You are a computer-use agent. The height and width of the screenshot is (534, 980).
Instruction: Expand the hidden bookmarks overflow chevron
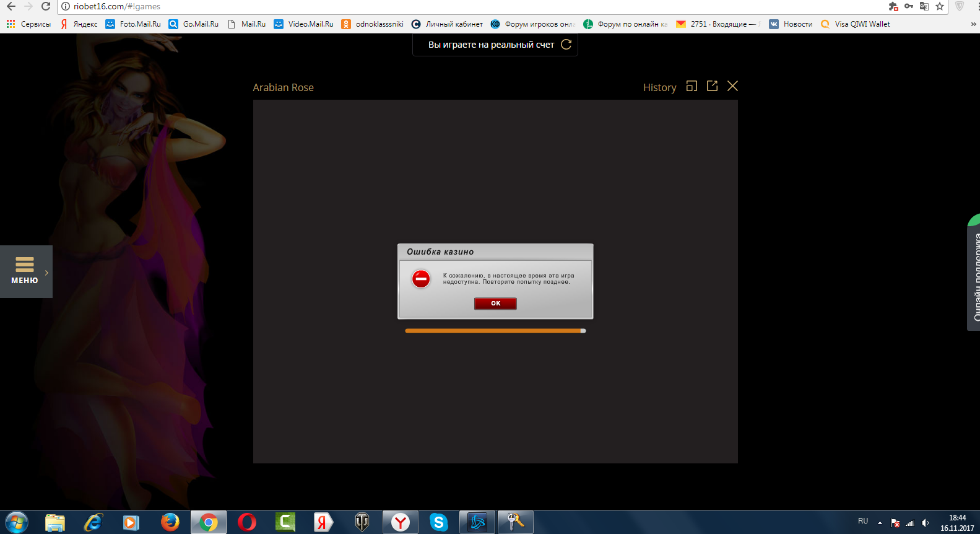click(973, 24)
